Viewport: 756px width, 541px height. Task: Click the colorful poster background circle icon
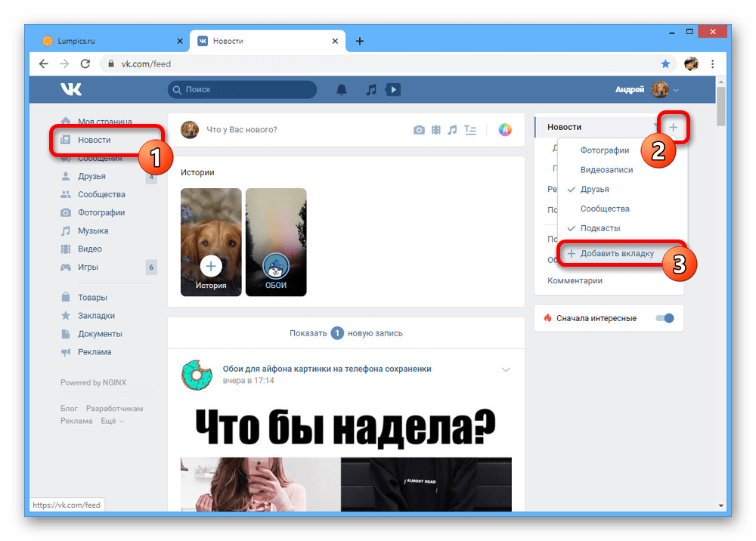pos(505,130)
